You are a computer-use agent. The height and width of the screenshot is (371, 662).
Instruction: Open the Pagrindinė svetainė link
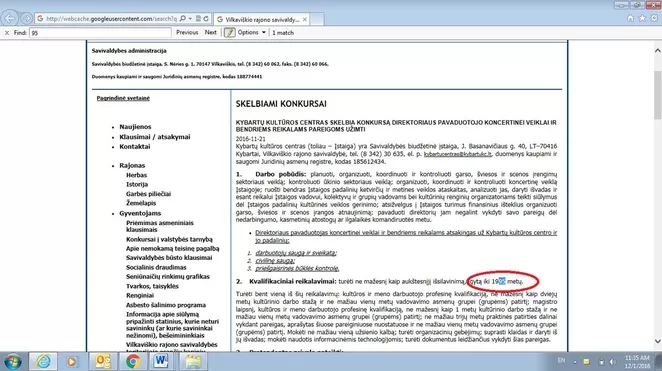click(123, 98)
